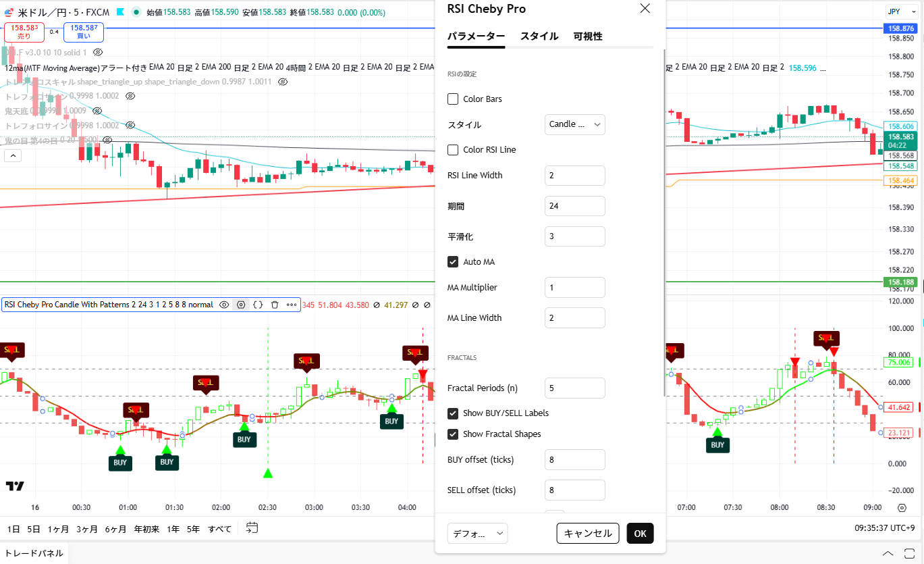Image resolution: width=924 pixels, height=564 pixels.
Task: Click the RSI Cheby Pro source code braces icon
Action: (258, 305)
